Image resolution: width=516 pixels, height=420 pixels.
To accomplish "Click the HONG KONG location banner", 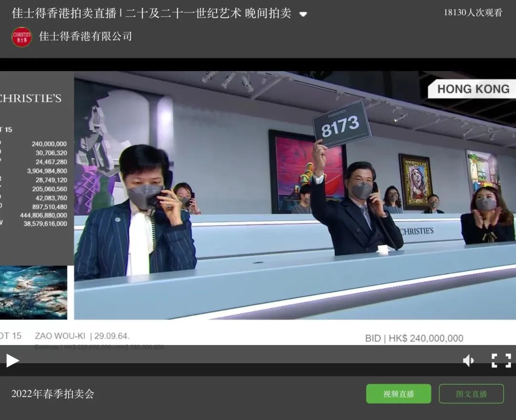I will [473, 89].
